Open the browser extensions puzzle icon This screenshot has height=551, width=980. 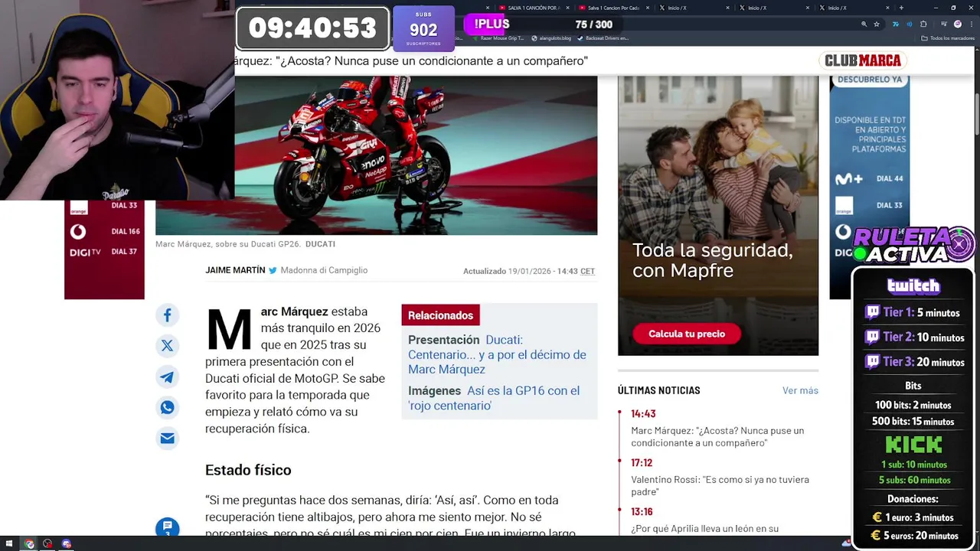923,24
